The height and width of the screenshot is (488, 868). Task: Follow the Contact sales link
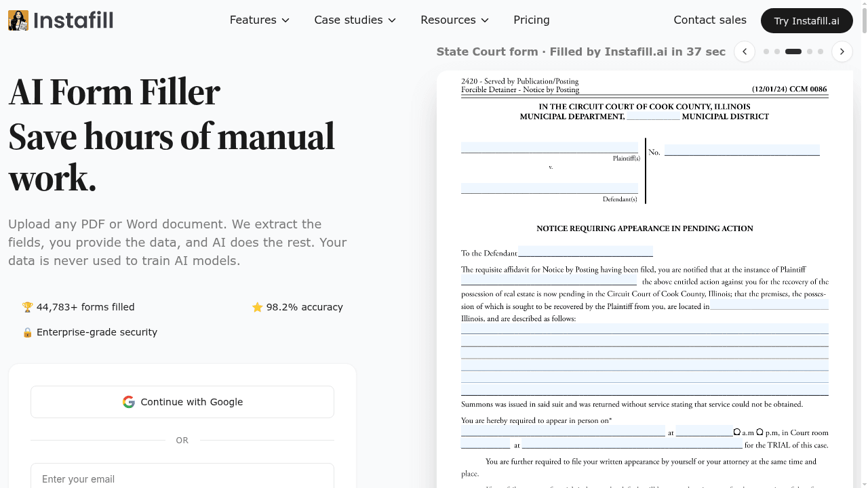pos(710,20)
